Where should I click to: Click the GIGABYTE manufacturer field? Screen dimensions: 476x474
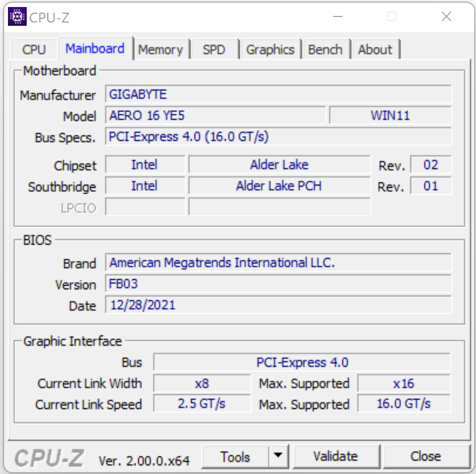coord(278,94)
